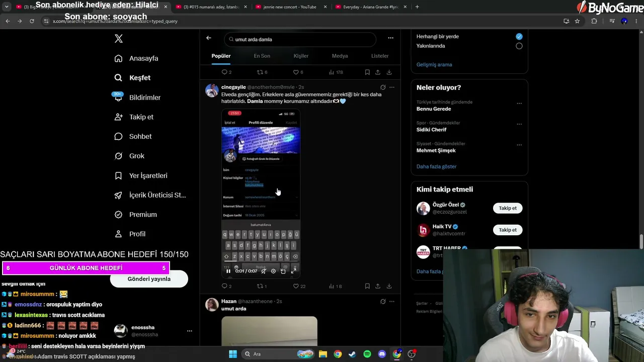This screenshot has width=644, height=362.
Task: Enable picture-in-picture for the video
Action: pyautogui.click(x=283, y=271)
